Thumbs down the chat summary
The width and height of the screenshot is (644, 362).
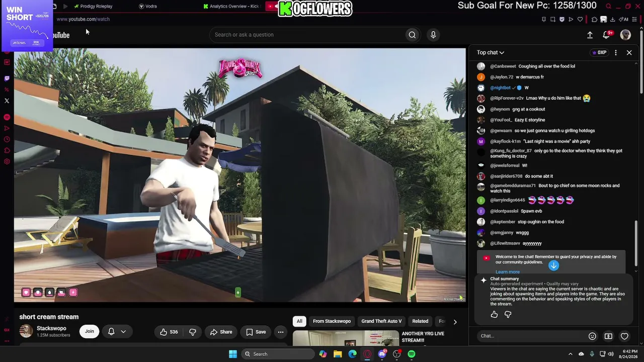(x=508, y=314)
